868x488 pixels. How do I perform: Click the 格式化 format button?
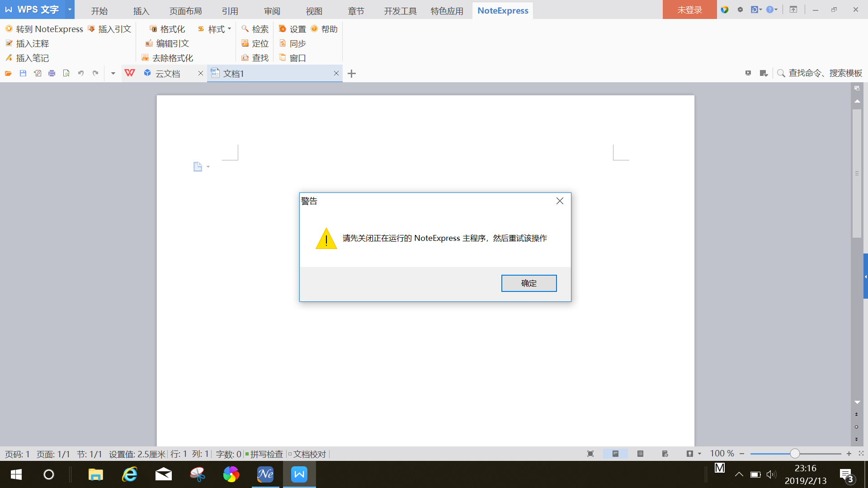point(167,29)
